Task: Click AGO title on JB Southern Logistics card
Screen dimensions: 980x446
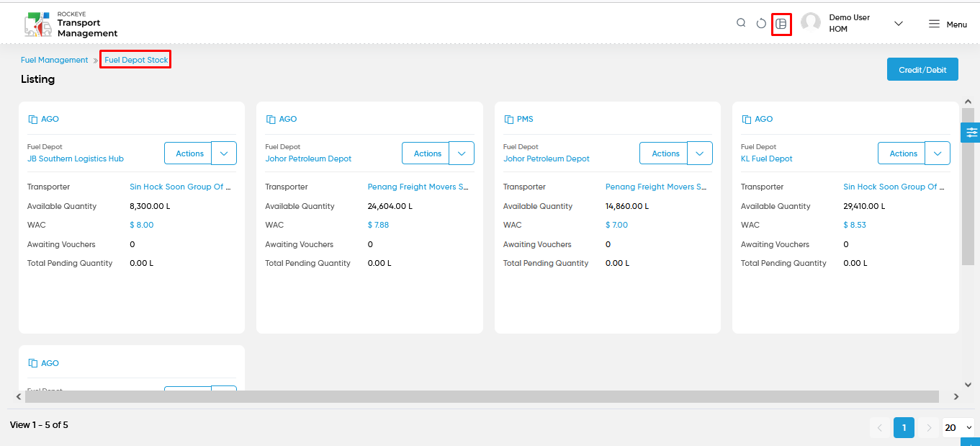Action: pos(50,120)
